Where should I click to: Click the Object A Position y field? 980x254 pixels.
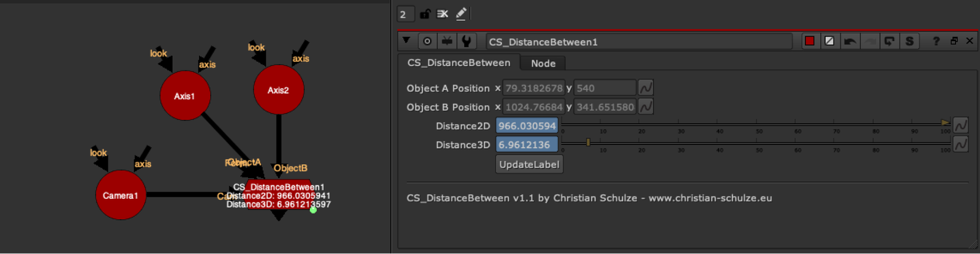[605, 88]
